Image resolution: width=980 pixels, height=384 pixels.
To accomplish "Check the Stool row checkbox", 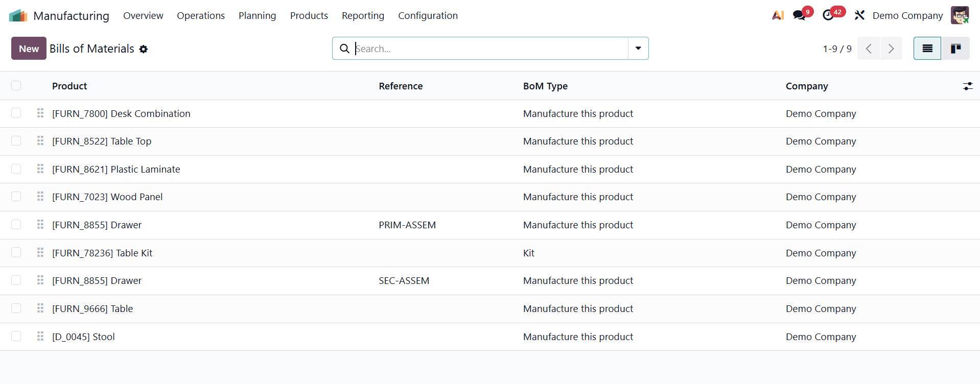I will [16, 336].
